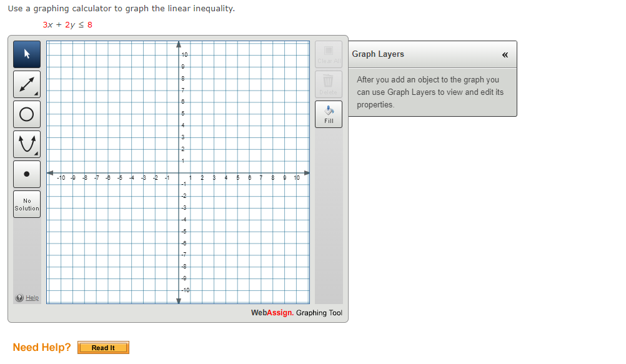Click the 10 label on the y-axis
Screen dimensions: 626x364
point(185,55)
